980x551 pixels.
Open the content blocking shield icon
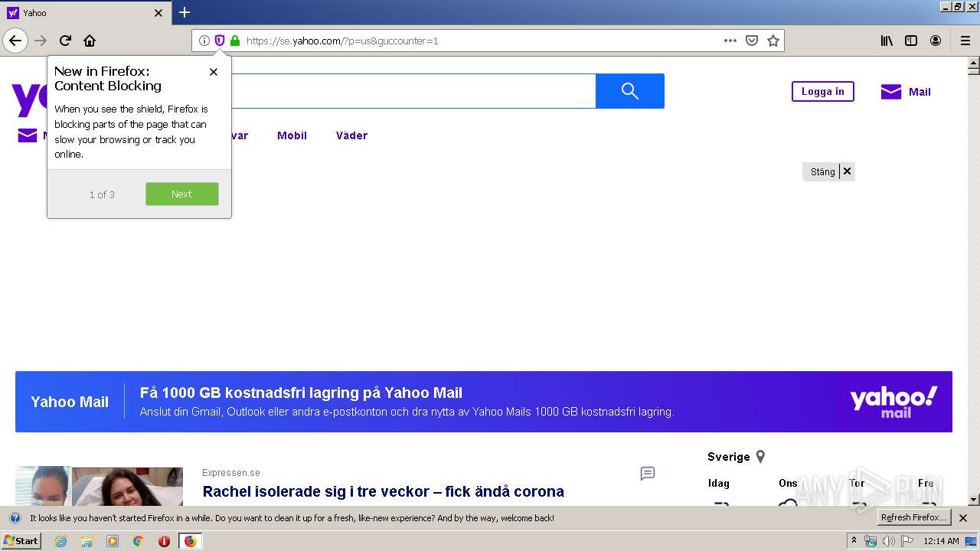pyautogui.click(x=220, y=41)
